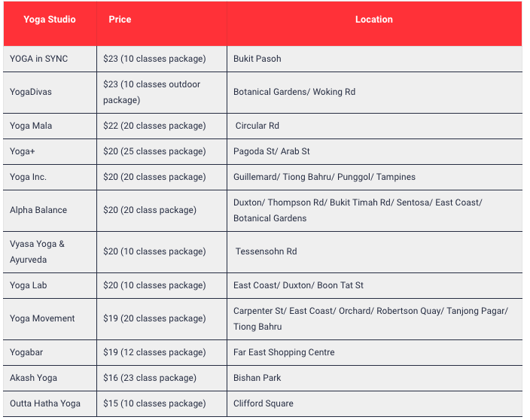Click the Yoga Mala row name
This screenshot has width=530, height=420.
click(31, 126)
